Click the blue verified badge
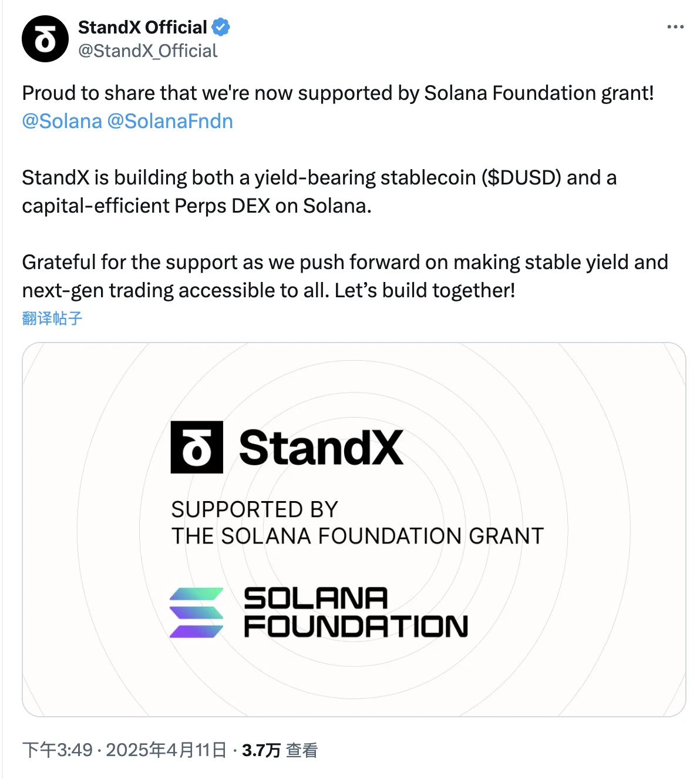This screenshot has width=700, height=779. (221, 27)
